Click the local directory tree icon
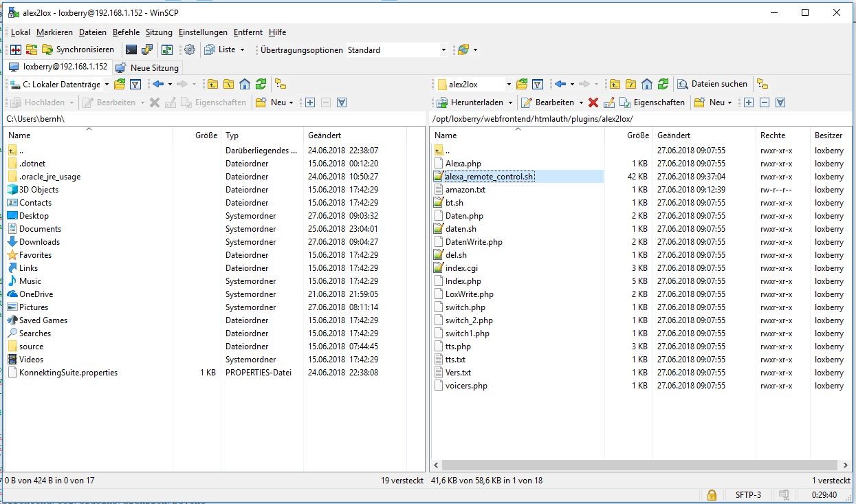 pyautogui.click(x=280, y=84)
